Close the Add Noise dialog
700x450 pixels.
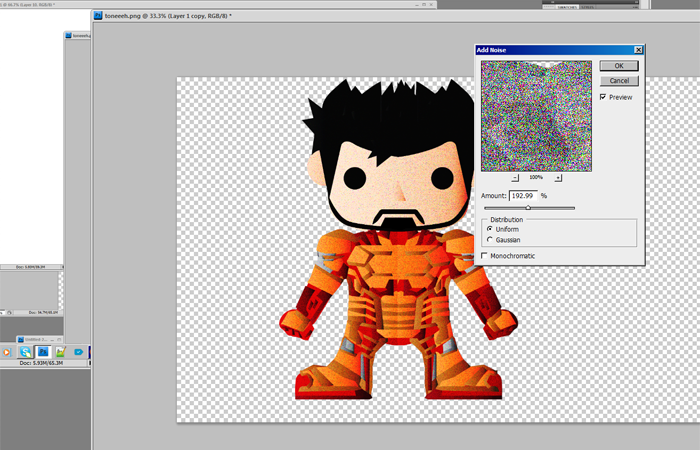(x=638, y=50)
